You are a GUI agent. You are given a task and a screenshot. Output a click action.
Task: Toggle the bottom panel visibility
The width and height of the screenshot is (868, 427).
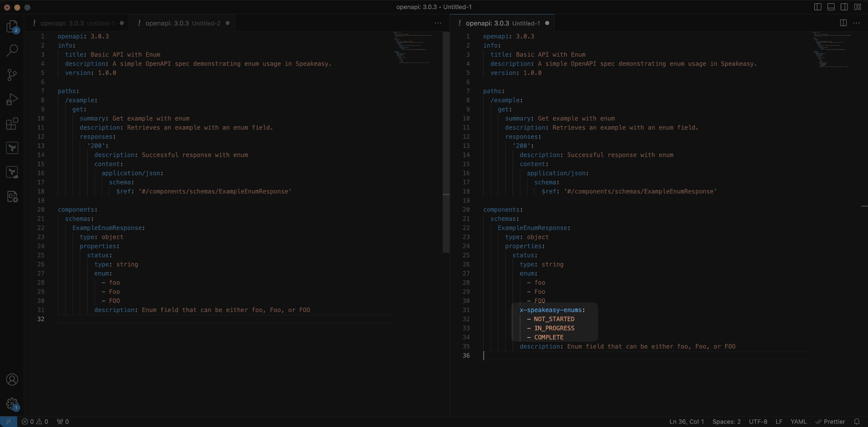831,6
